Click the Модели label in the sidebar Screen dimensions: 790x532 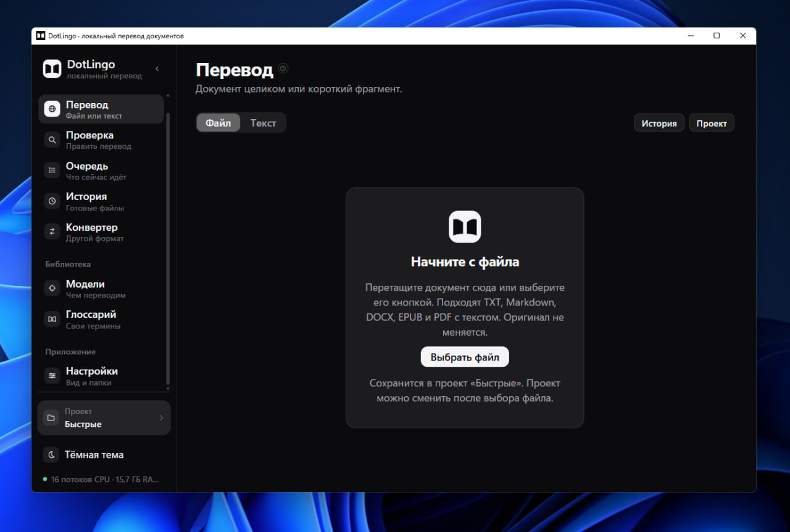(85, 284)
